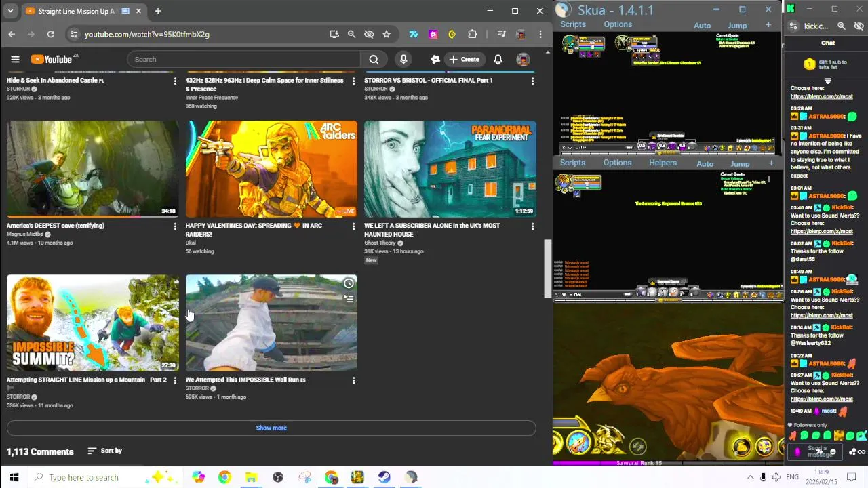868x488 pixels.
Task: Open options for STORROR VS BRISTOL video
Action: coord(532,81)
